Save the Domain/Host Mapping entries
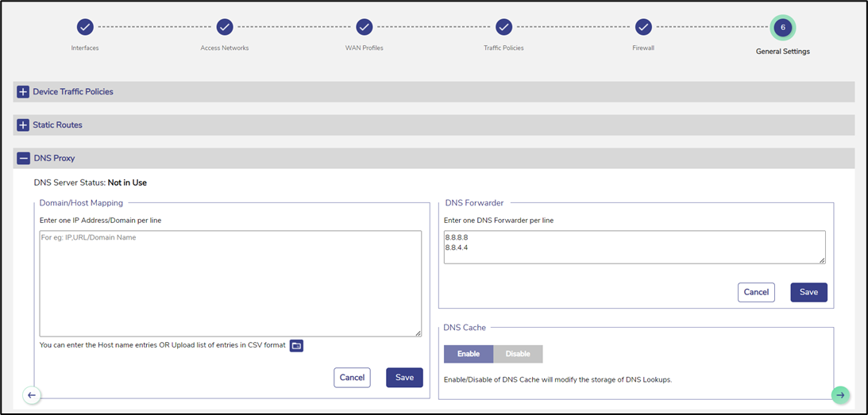868x415 pixels. 404,378
